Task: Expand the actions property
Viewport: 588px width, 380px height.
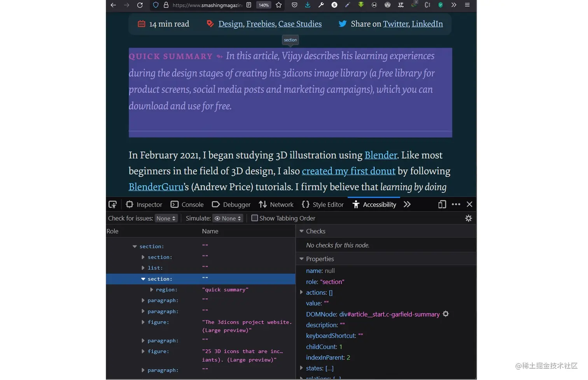Action: [x=301, y=292]
